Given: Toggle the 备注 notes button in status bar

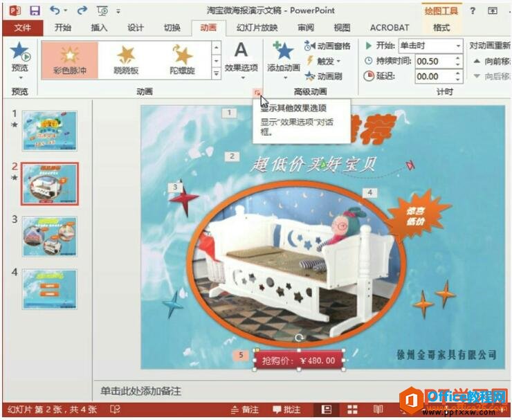Looking at the screenshot, I should tap(245, 410).
